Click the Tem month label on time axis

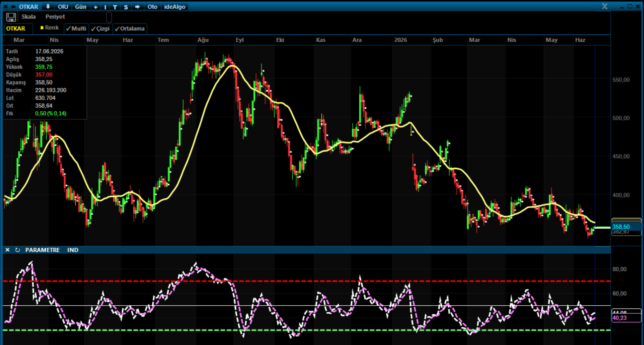163,40
